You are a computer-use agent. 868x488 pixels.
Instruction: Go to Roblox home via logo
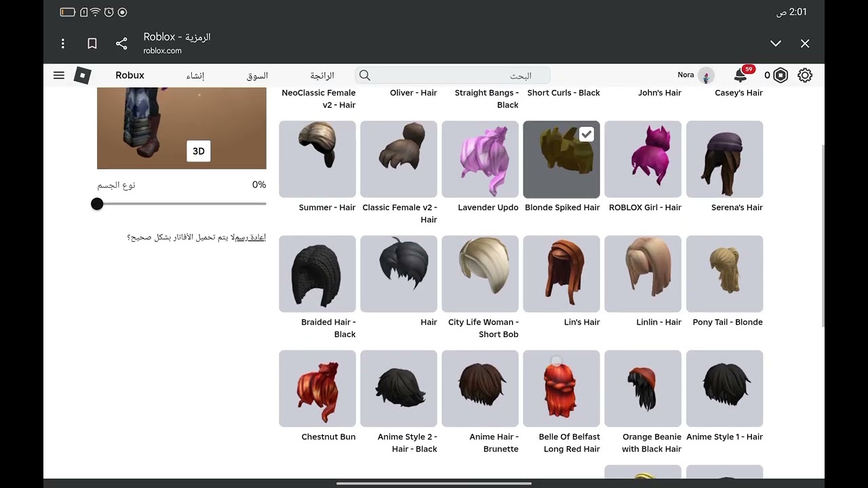click(x=82, y=75)
